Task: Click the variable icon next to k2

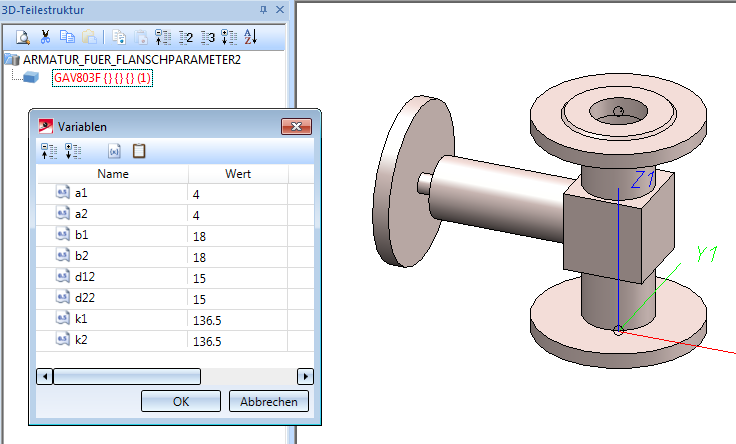Action: point(63,339)
